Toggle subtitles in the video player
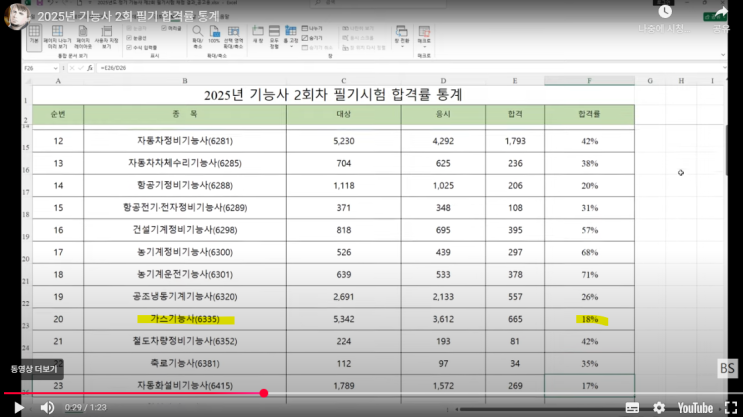The image size is (743, 417). tap(632, 407)
